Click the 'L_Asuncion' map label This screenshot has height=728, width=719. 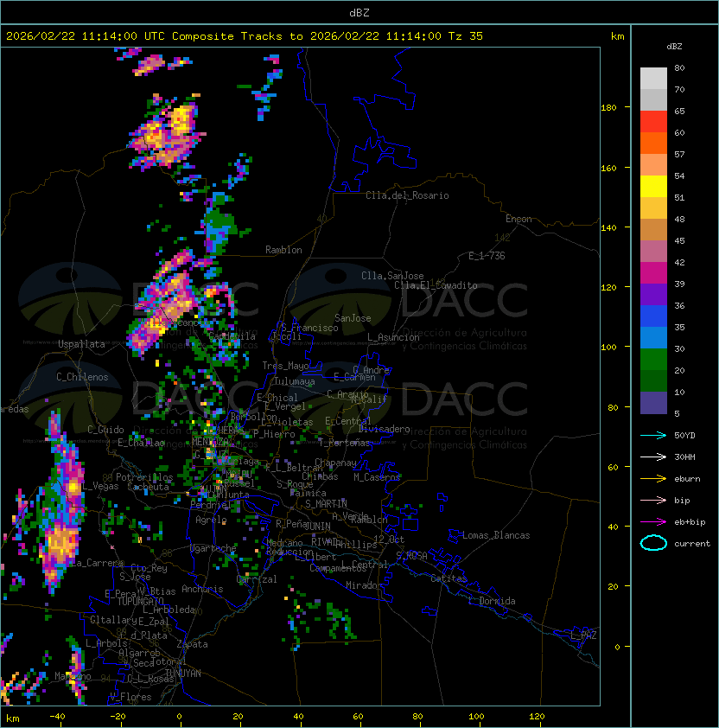[x=393, y=337]
